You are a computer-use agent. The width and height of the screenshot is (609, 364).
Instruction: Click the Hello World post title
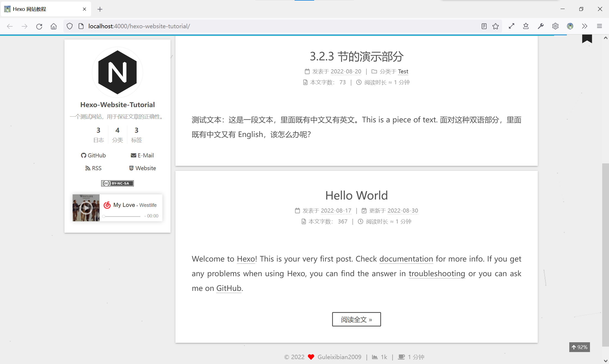pyautogui.click(x=356, y=195)
